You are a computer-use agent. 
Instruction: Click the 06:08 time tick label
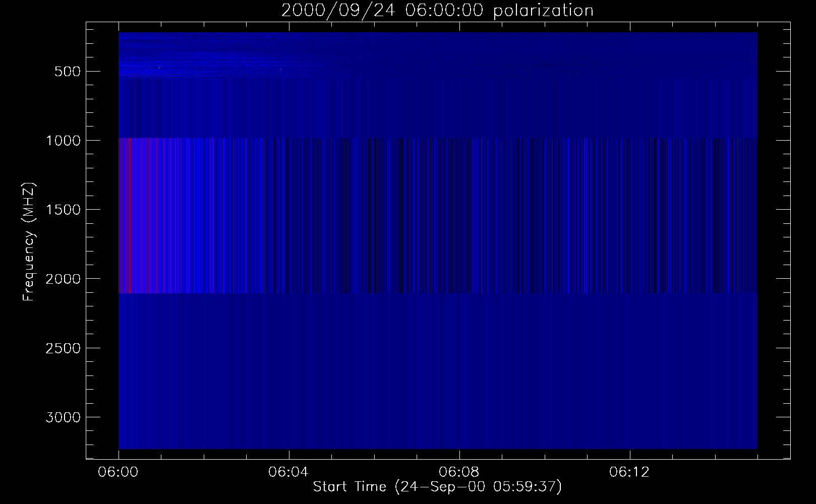(459, 472)
